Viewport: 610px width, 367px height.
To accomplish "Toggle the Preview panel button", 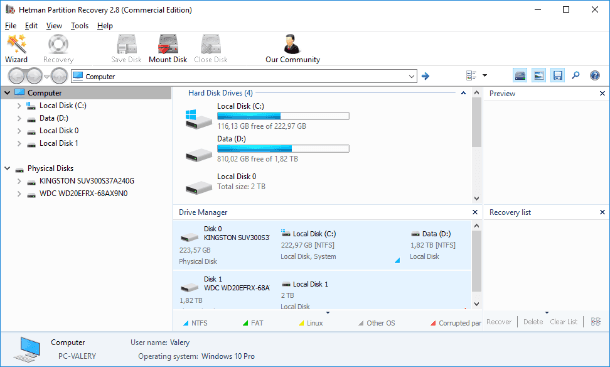I will [538, 76].
